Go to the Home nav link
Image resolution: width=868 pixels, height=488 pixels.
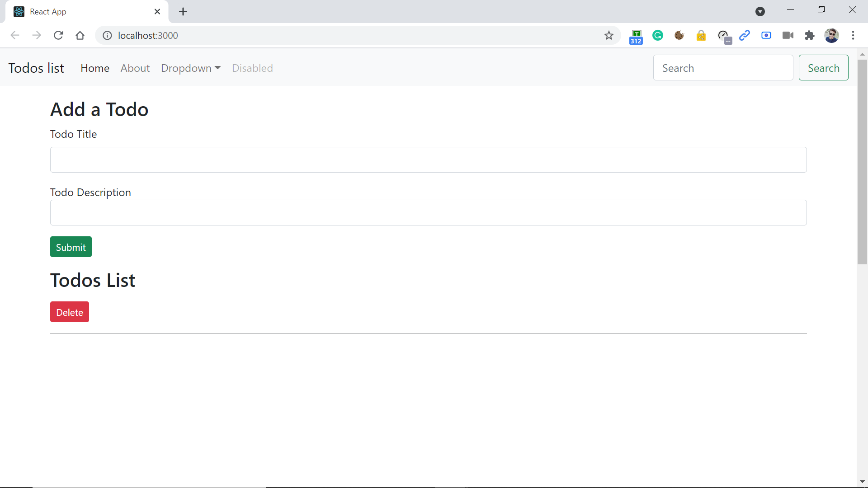click(x=95, y=68)
